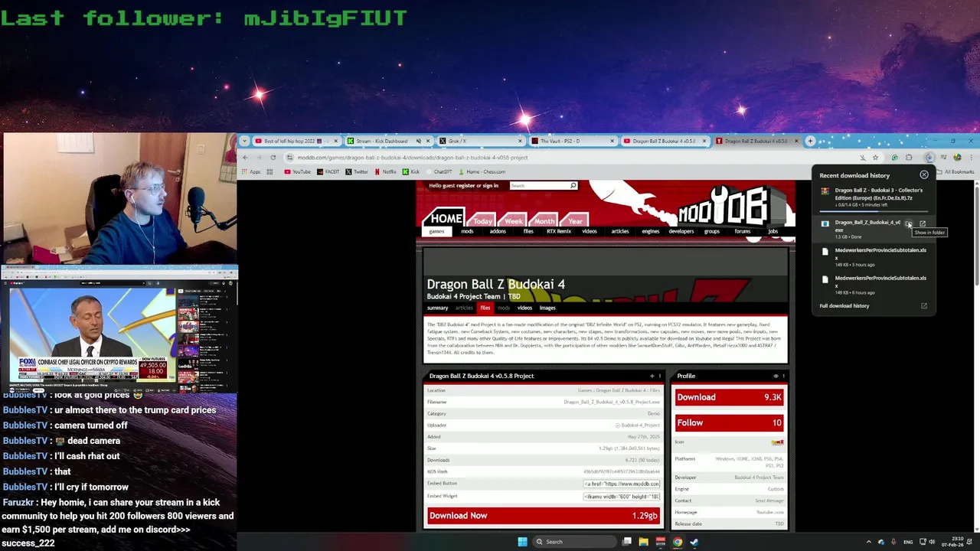Open Steam from the taskbar
The width and height of the screenshot is (980, 551).
point(694,542)
